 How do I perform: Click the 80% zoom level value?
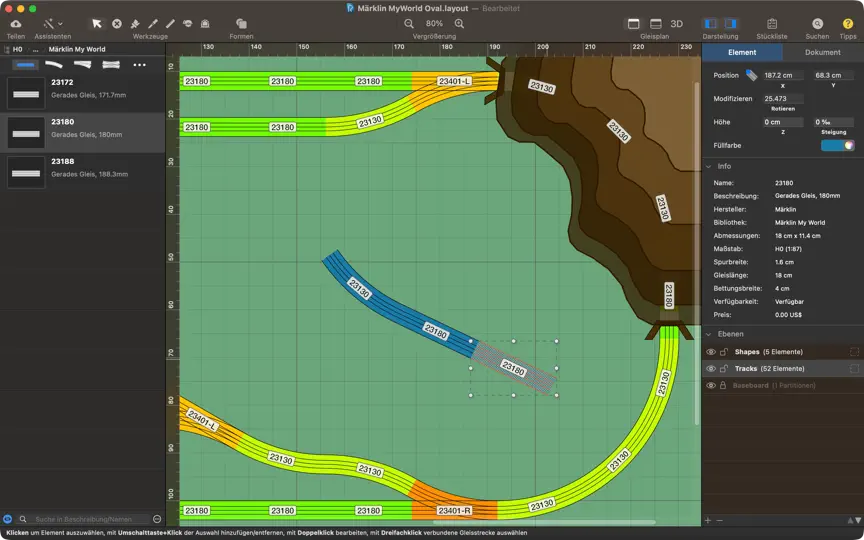click(434, 24)
